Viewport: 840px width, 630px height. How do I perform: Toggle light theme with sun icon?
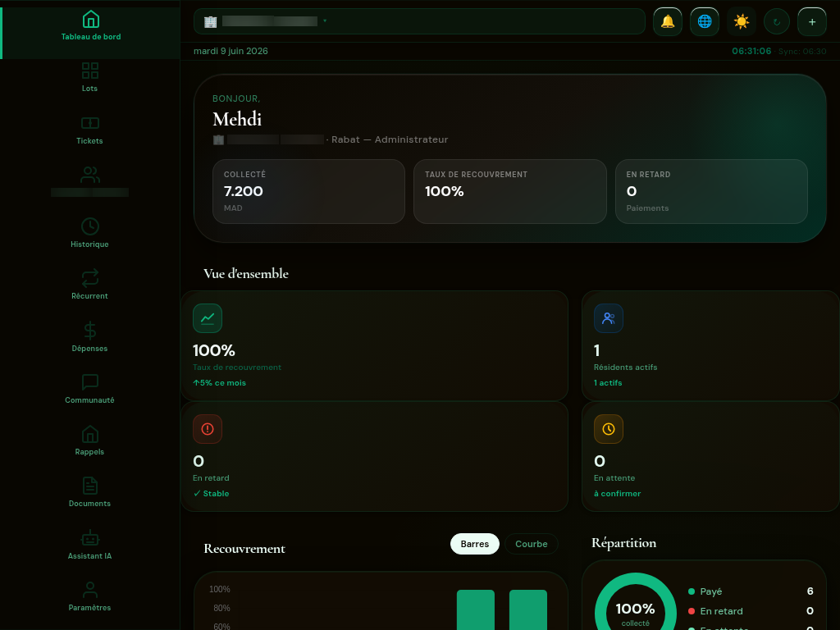(x=742, y=21)
